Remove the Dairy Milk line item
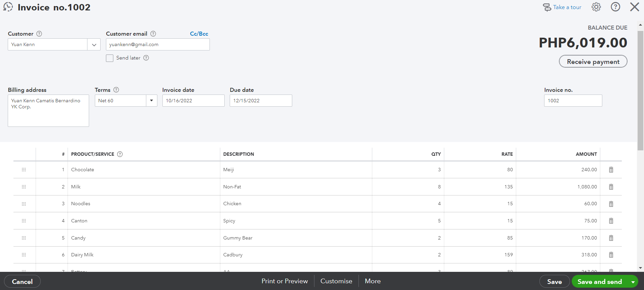This screenshot has width=644, height=290. 611,255
